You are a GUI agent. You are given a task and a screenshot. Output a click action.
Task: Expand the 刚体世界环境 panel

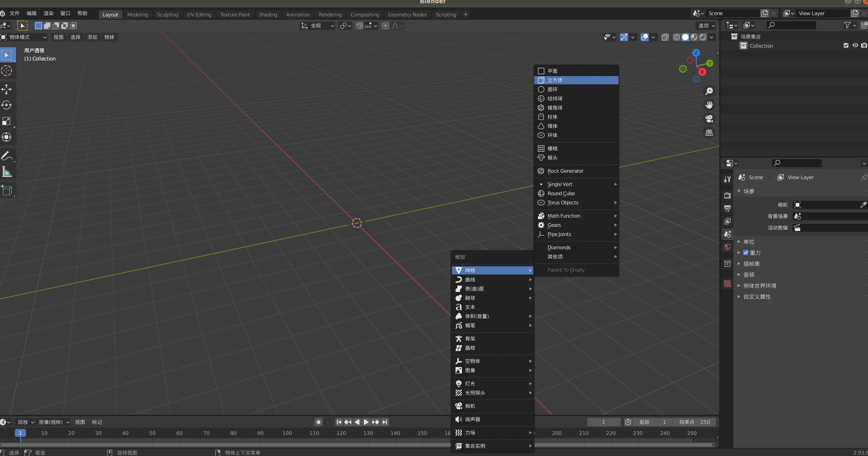759,286
